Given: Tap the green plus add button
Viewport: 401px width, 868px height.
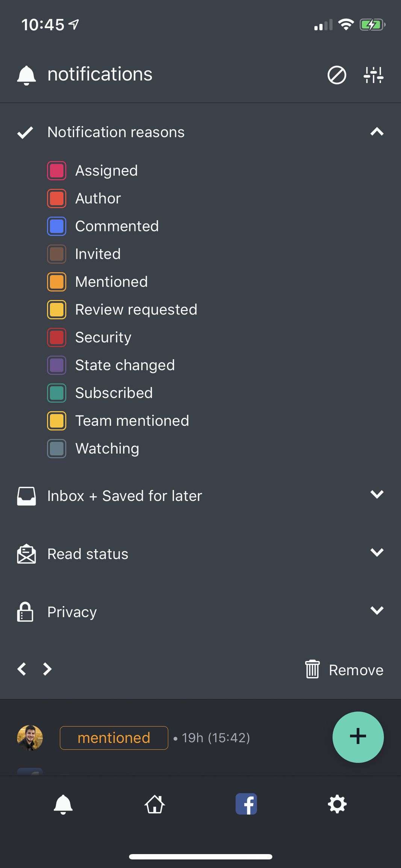Looking at the screenshot, I should tap(358, 737).
